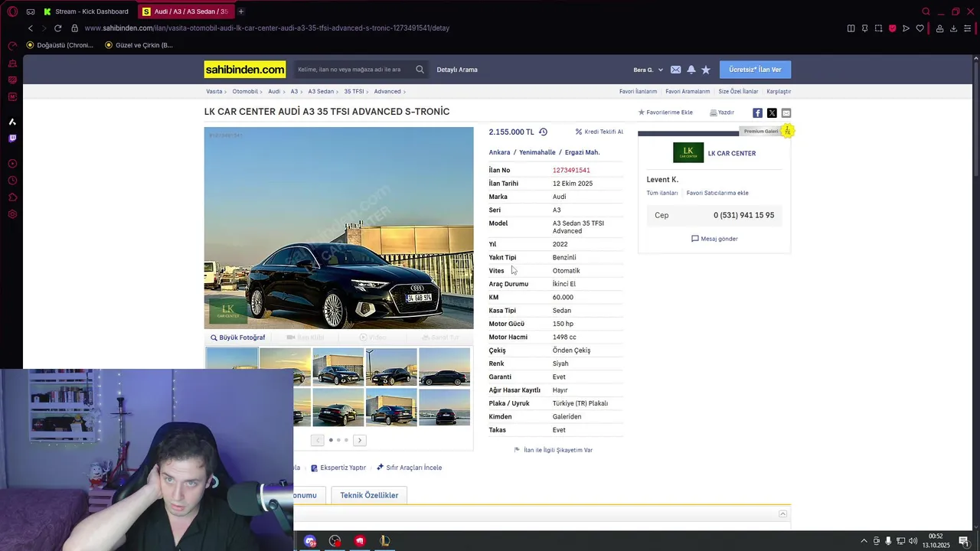Click listing number 1273491541
This screenshot has height=551, width=980.
coord(571,171)
